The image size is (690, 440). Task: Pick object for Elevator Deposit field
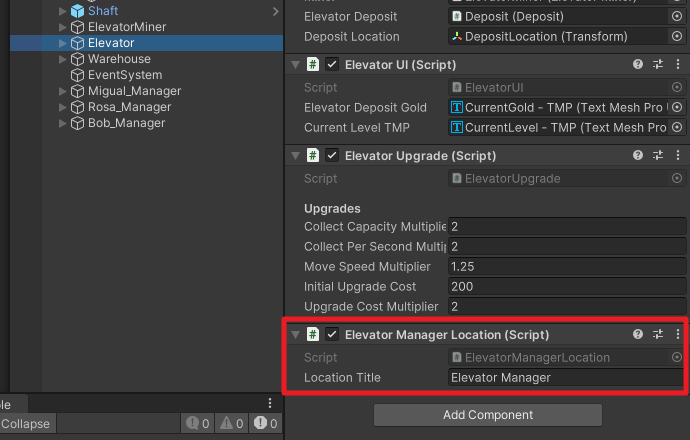[677, 17]
